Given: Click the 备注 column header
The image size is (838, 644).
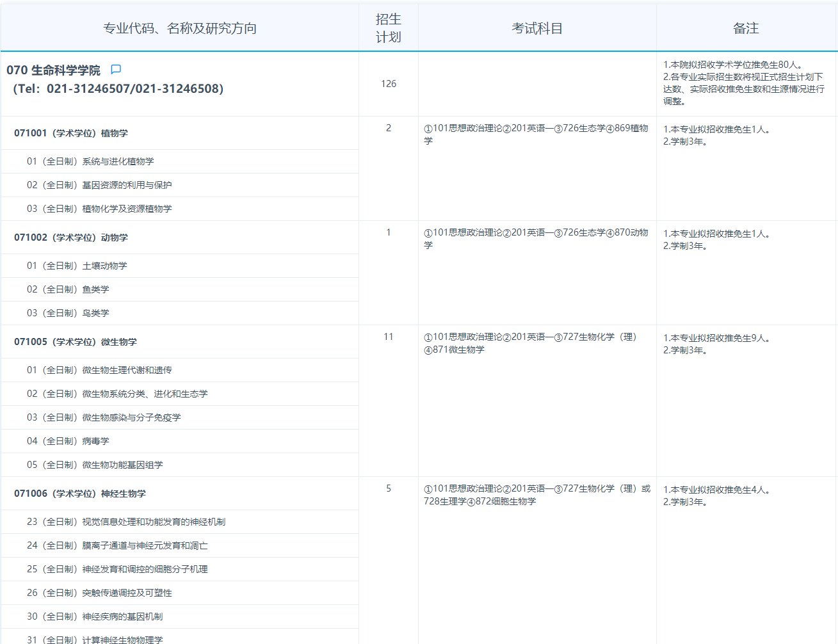Looking at the screenshot, I should [x=746, y=28].
